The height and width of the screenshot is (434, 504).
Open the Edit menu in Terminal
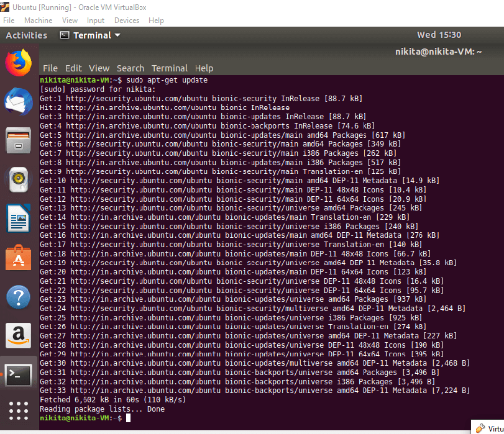coord(75,68)
